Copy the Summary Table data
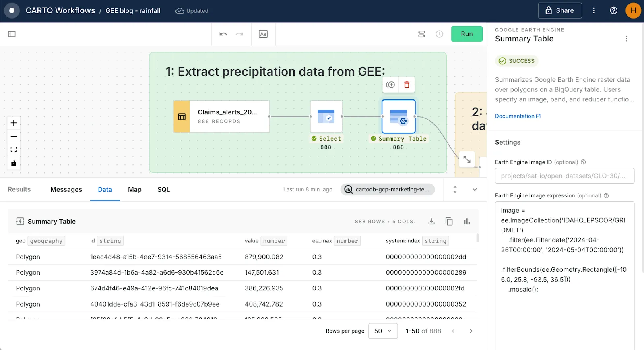The height and width of the screenshot is (350, 644). pos(449,221)
